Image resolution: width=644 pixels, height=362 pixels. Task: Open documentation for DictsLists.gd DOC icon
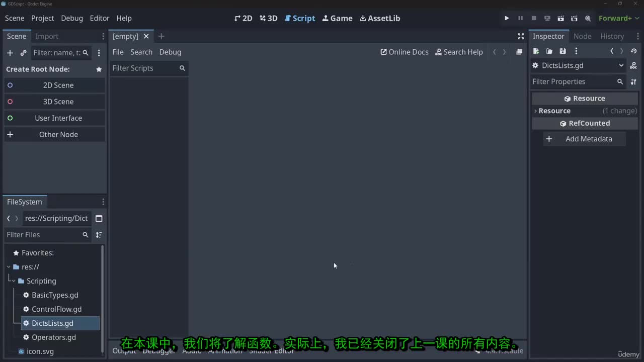pyautogui.click(x=633, y=66)
